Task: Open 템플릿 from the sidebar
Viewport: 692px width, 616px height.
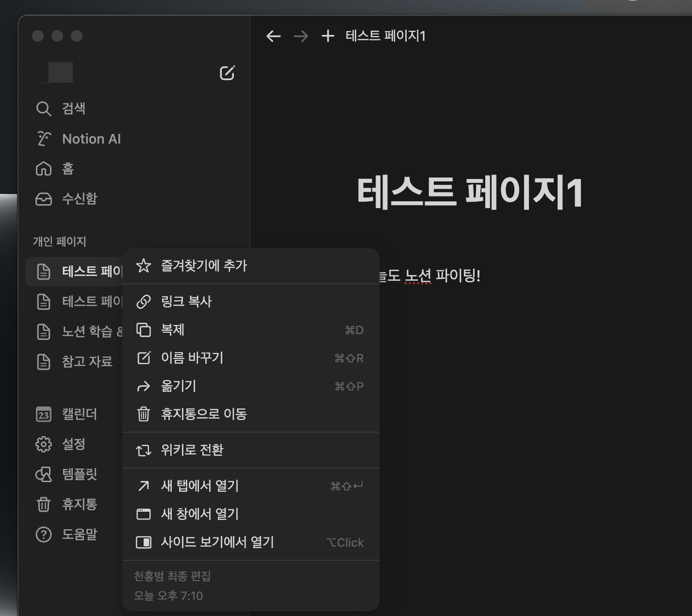Action: (74, 474)
